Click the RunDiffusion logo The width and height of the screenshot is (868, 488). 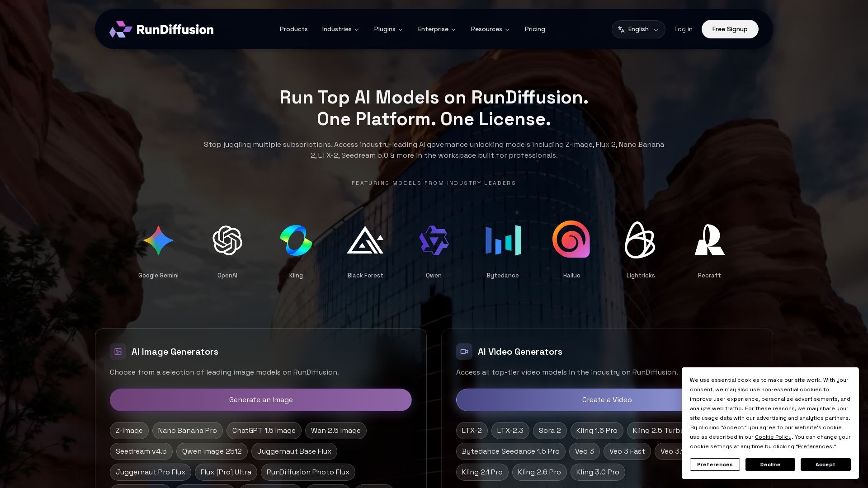[161, 29]
